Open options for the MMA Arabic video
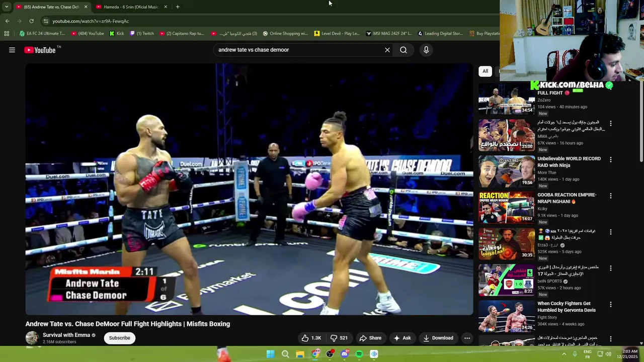The image size is (644, 362). [611, 123]
